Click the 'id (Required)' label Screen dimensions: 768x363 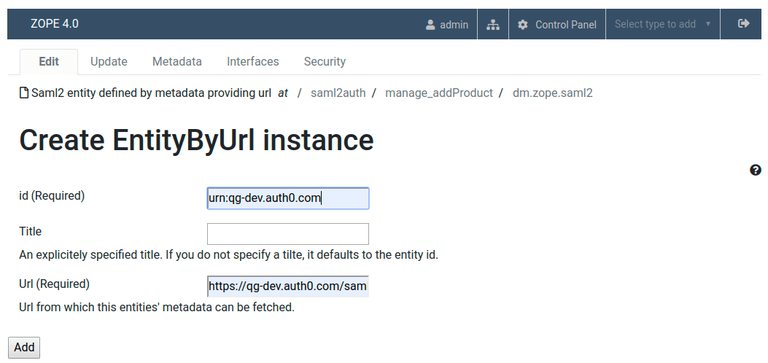(52, 195)
